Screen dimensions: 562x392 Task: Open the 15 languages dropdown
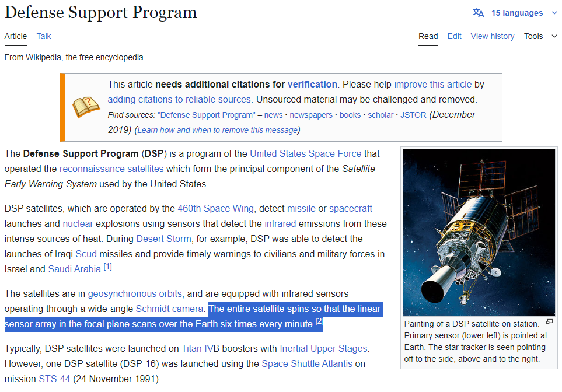[x=517, y=13]
